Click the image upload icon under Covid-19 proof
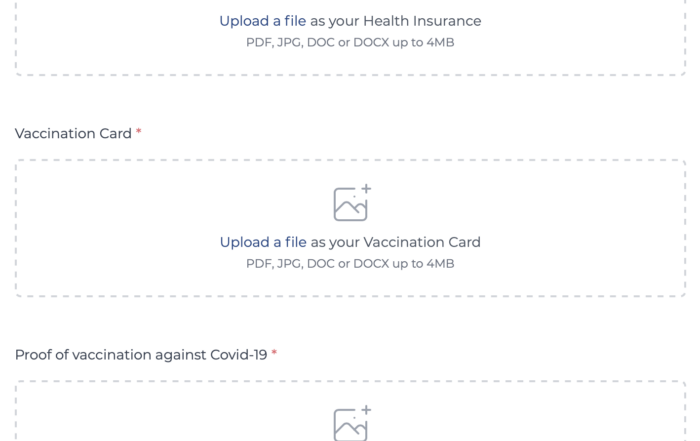The width and height of the screenshot is (700, 441). point(352,423)
